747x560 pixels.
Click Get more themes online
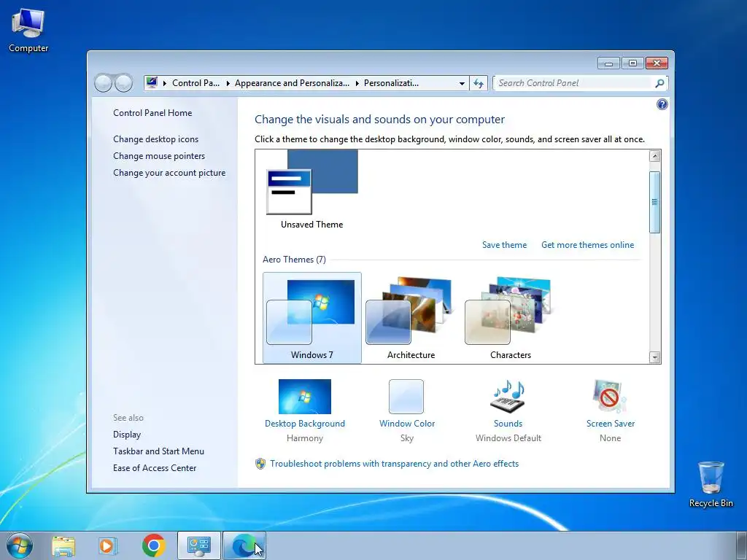[x=587, y=245]
